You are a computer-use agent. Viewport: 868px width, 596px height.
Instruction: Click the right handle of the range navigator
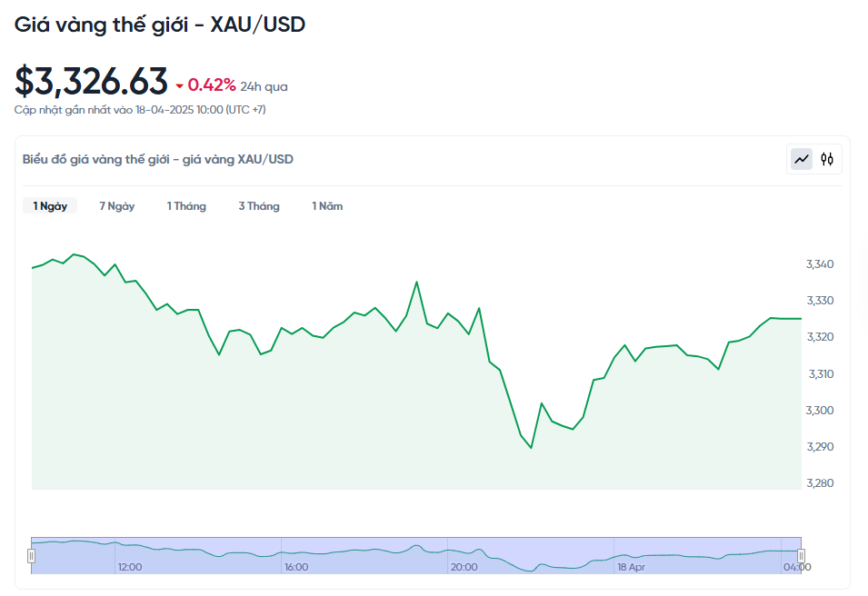pos(801,555)
